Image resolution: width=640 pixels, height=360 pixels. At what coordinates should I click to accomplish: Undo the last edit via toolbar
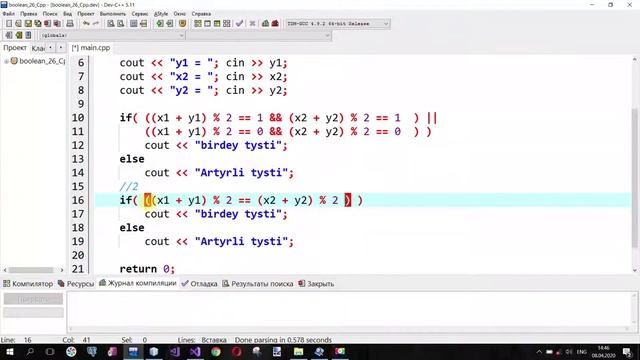[x=86, y=24]
